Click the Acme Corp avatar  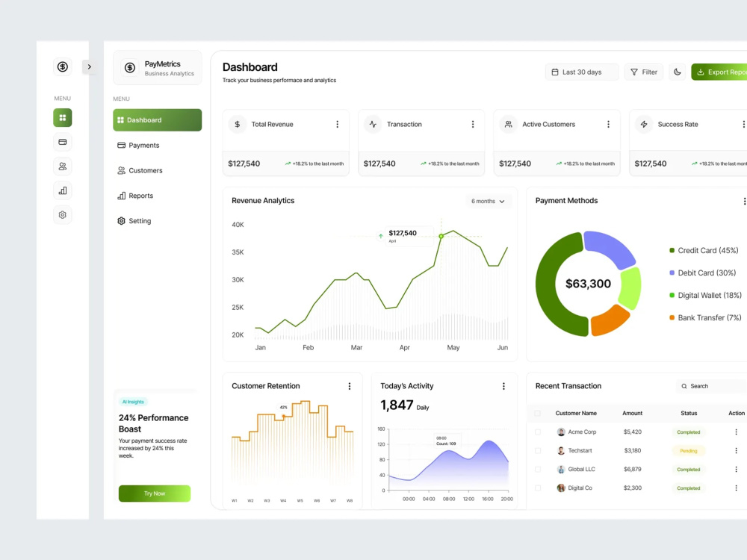coord(561,432)
